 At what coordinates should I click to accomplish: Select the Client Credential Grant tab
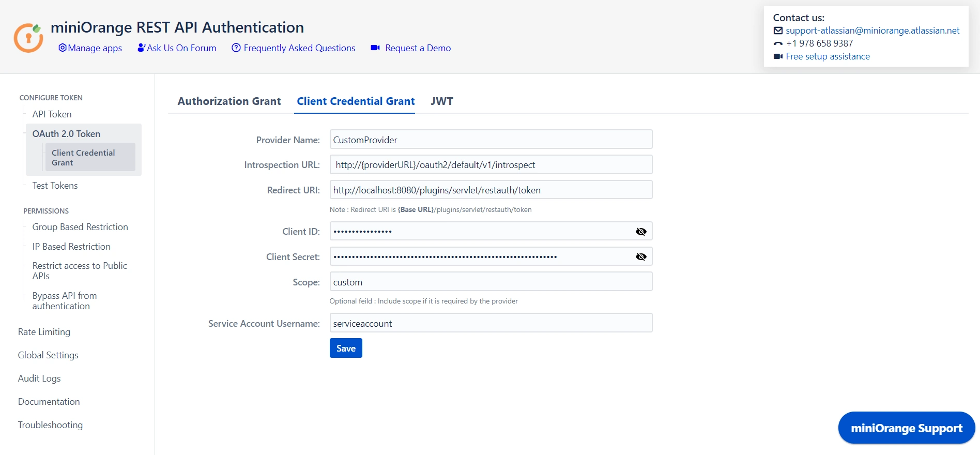click(x=356, y=101)
